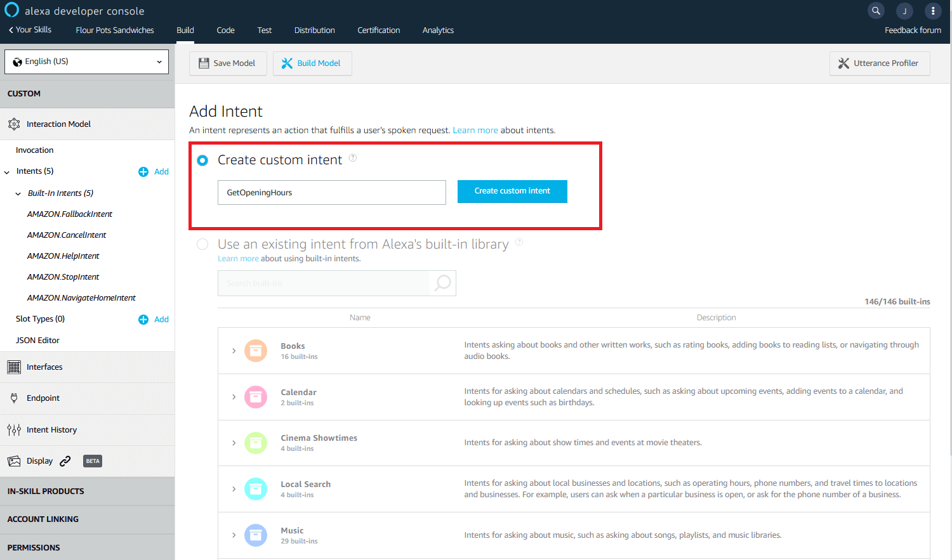Open the IN-SKILL PRODUCTS section
The image size is (952, 560).
pos(87,492)
